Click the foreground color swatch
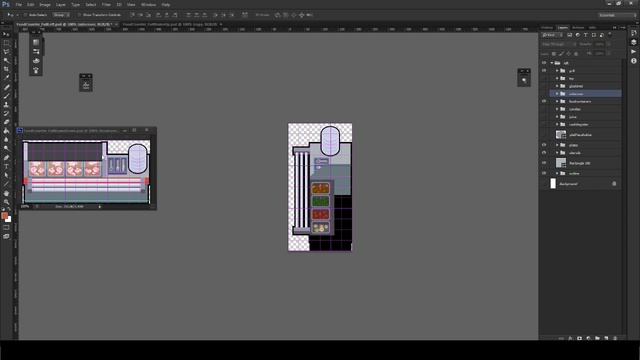This screenshot has height=360, width=640. [x=4, y=216]
